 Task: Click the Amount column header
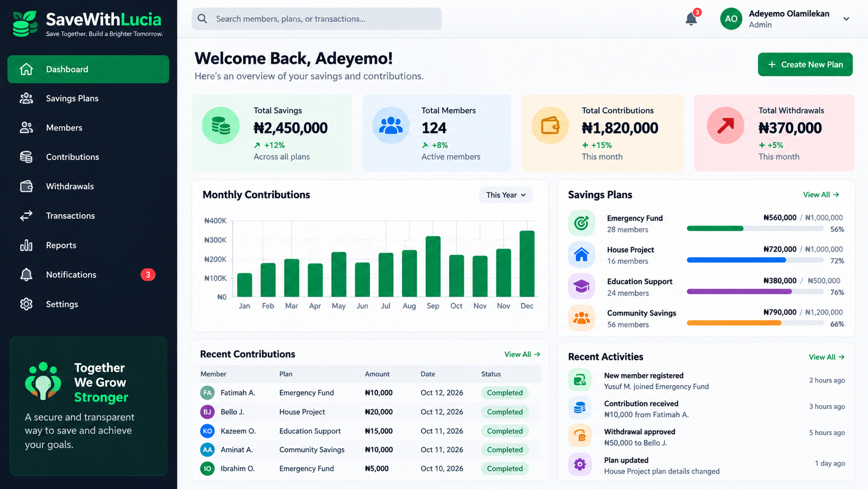(377, 374)
